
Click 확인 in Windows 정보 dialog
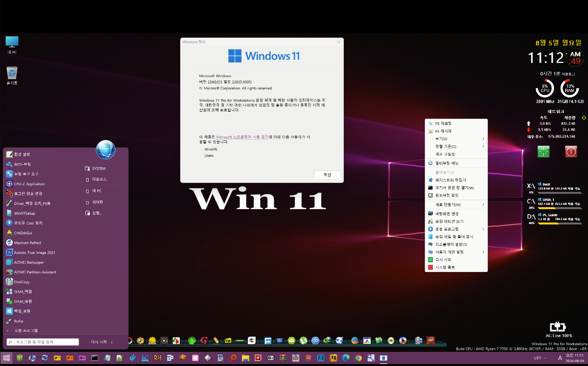coord(327,175)
